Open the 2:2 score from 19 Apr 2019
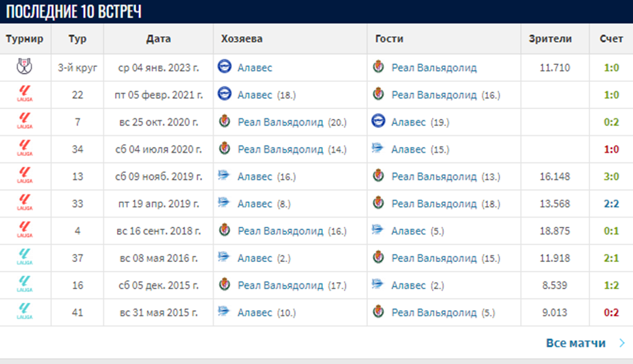The width and height of the screenshot is (633, 364). coord(610,204)
